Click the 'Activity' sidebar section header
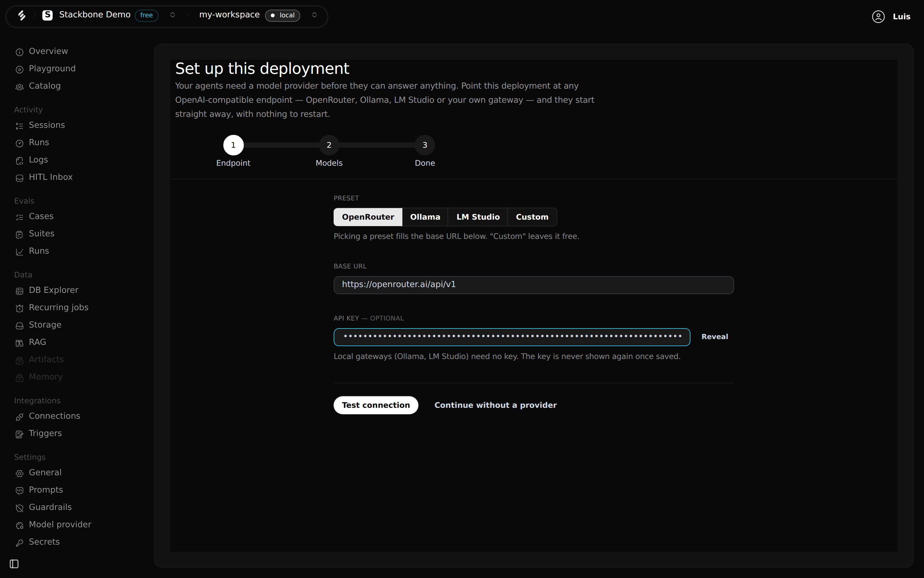Screen dimensions: 924x578 pyautogui.click(x=28, y=110)
